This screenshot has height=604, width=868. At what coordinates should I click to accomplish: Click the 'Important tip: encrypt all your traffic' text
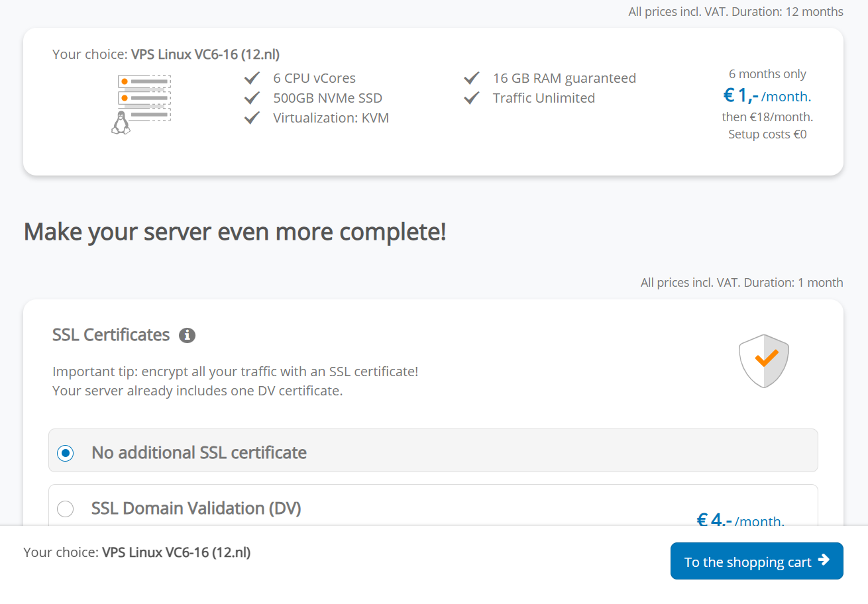tap(235, 372)
